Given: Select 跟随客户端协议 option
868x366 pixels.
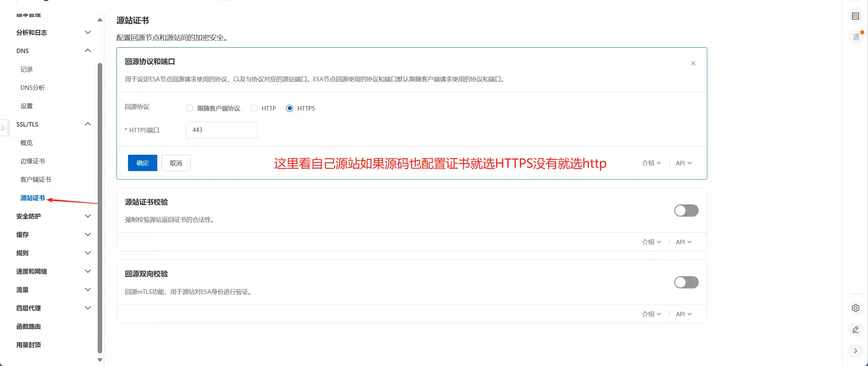Looking at the screenshot, I should pos(190,108).
